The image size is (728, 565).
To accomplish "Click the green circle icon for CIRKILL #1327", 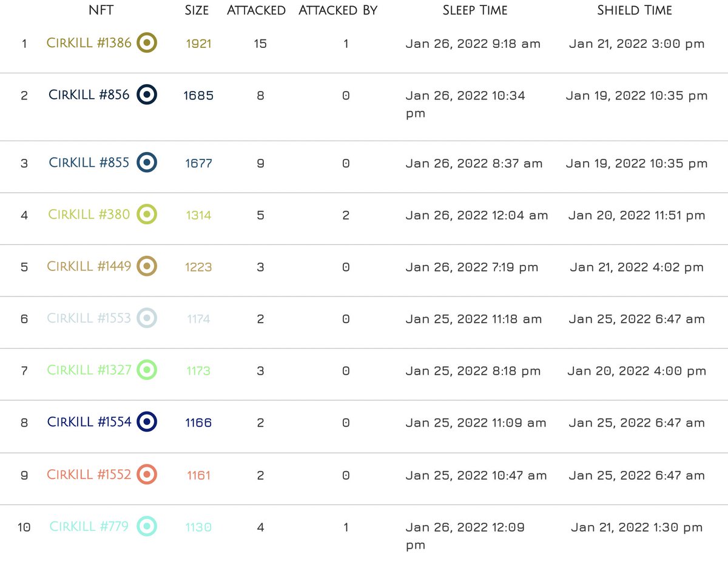I will pyautogui.click(x=147, y=370).
